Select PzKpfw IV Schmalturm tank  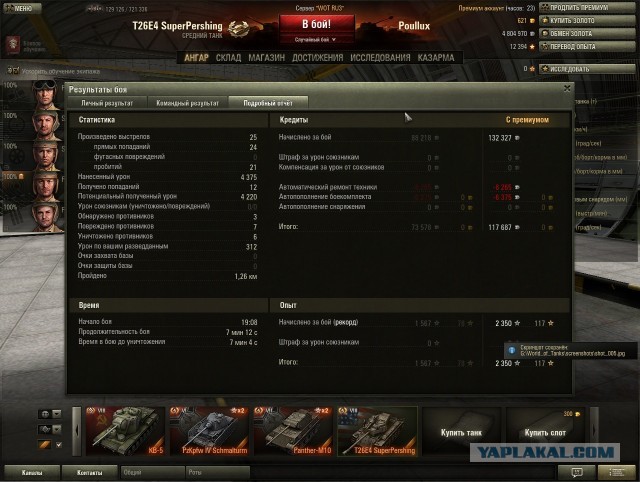[x=209, y=431]
